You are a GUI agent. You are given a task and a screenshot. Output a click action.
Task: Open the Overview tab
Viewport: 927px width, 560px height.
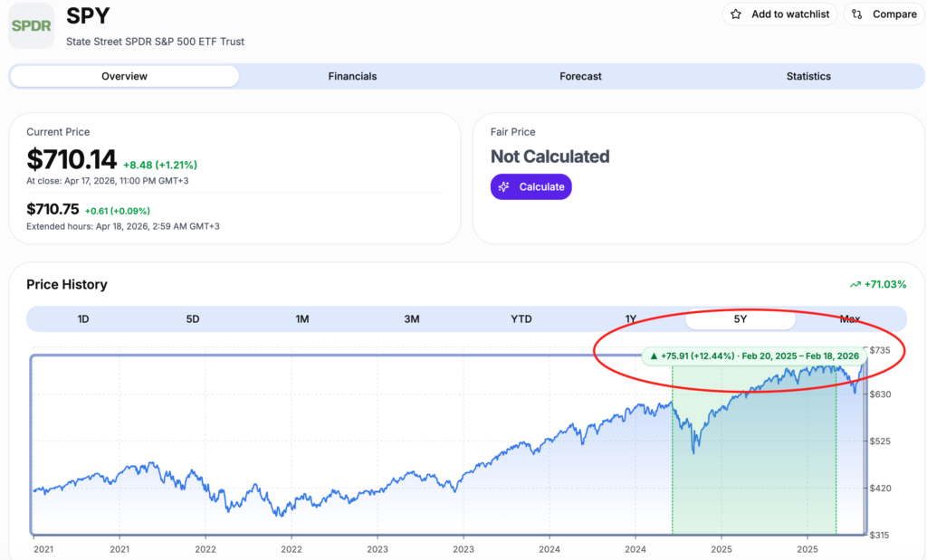[x=124, y=77]
